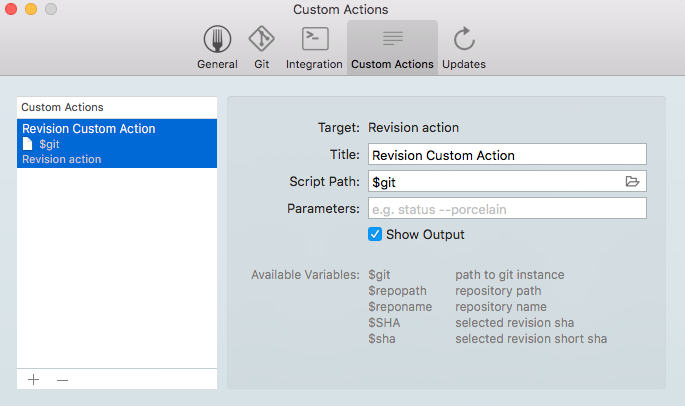Add a new custom action with plus
The image size is (685, 406).
click(34, 380)
